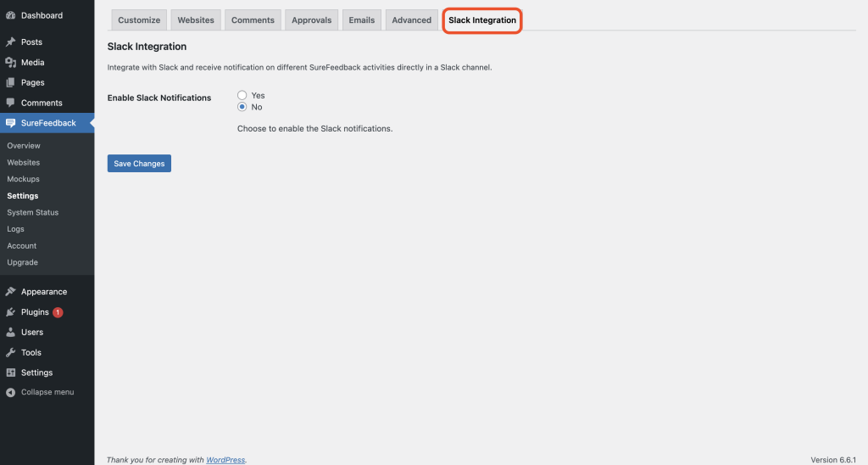Click the Slack Integration heading
868x465 pixels.
tap(147, 47)
